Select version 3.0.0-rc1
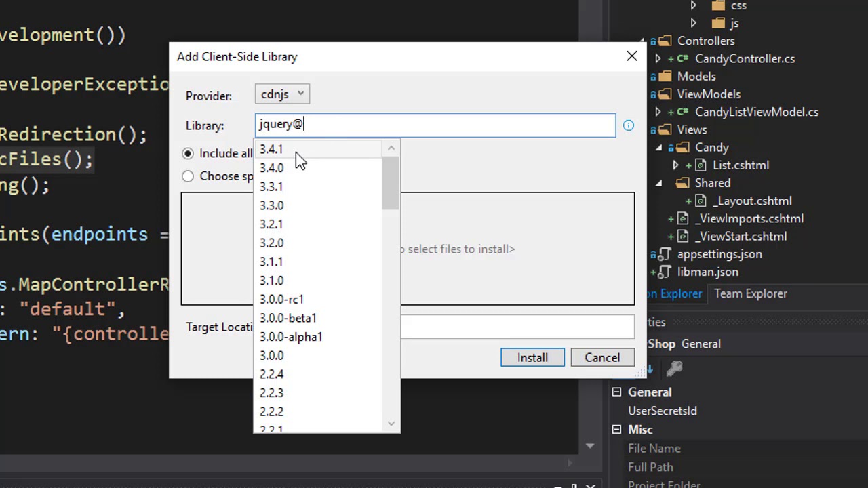868x488 pixels. [x=318, y=299]
